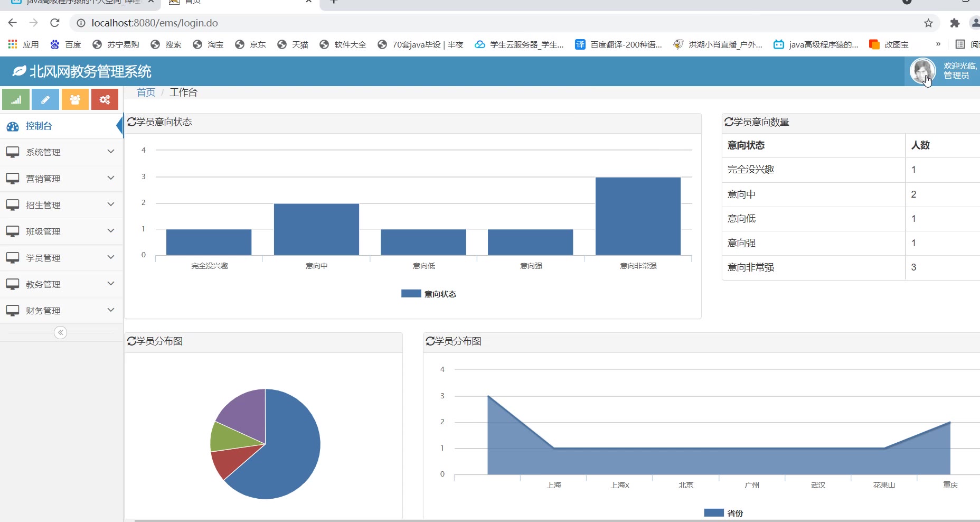Expand the 招生管理 chevron arrow
Image resolution: width=980 pixels, height=522 pixels.
coord(111,204)
